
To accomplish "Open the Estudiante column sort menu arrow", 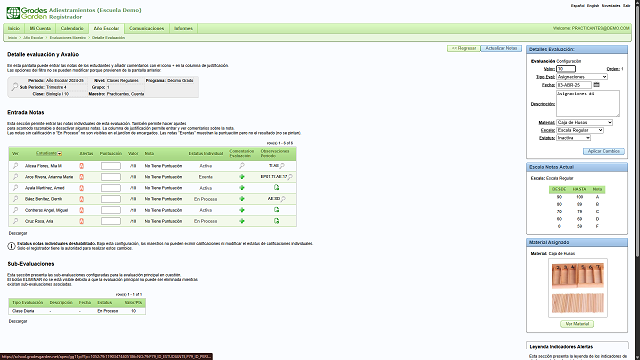I will tap(60, 153).
